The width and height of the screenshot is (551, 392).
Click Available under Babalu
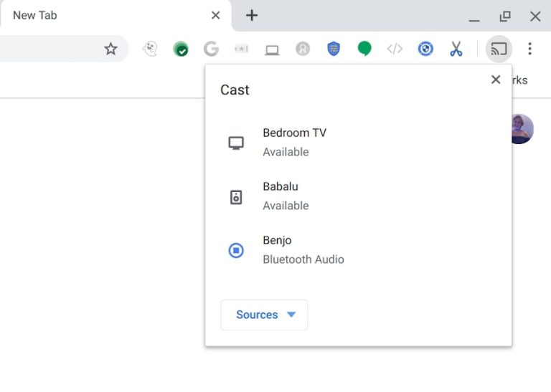(x=286, y=206)
